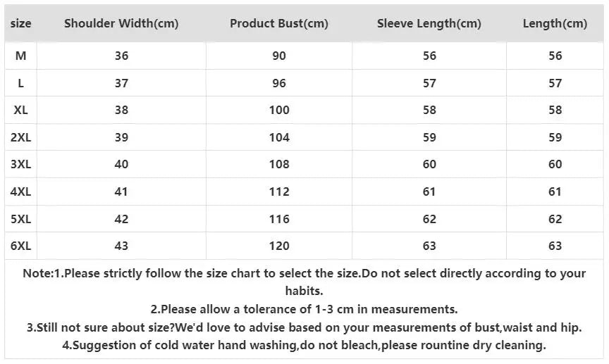Click the 6XL size row label
Image resolution: width=609 pixels, height=364 pixels.
21,246
